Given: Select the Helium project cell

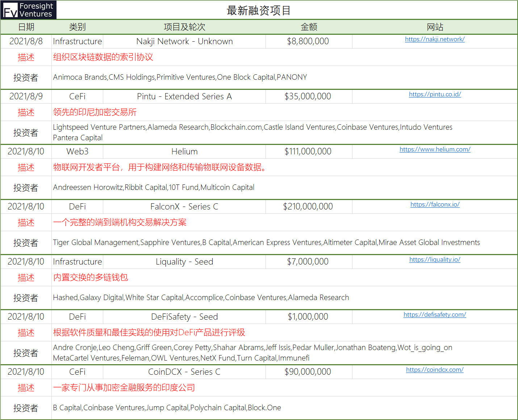Looking at the screenshot, I should [184, 151].
